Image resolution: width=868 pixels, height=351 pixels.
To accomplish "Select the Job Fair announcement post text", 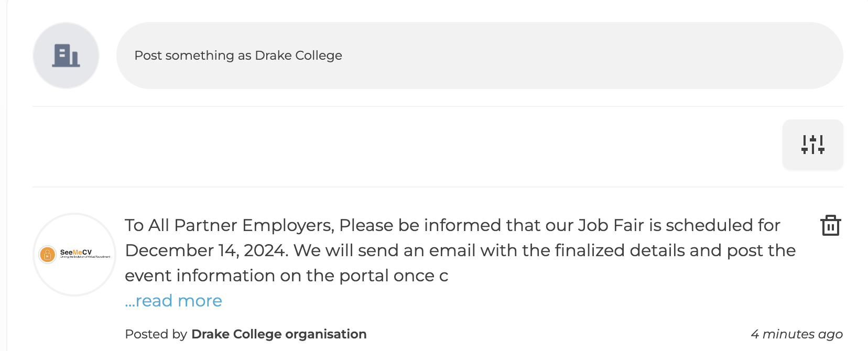I will click(460, 250).
